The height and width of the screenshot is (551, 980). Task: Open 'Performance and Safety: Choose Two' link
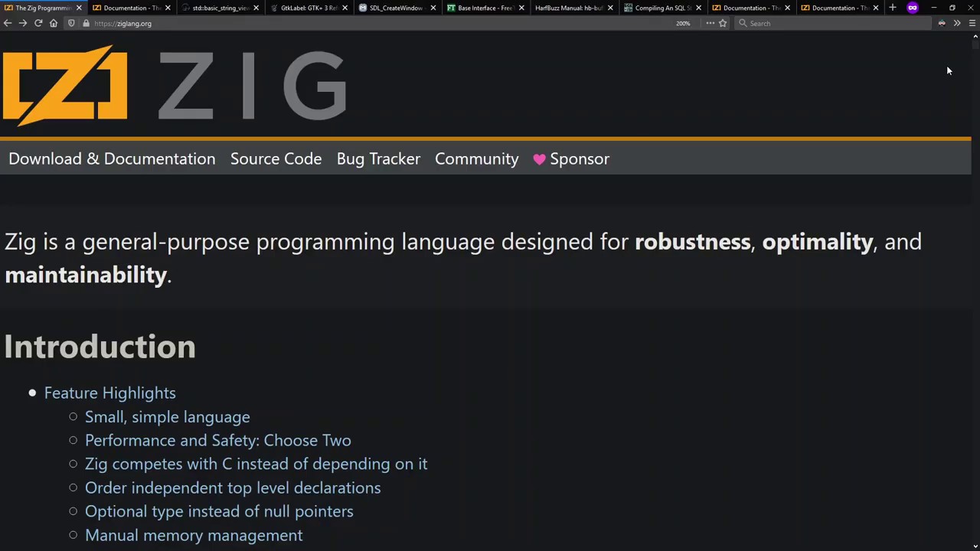(x=217, y=441)
